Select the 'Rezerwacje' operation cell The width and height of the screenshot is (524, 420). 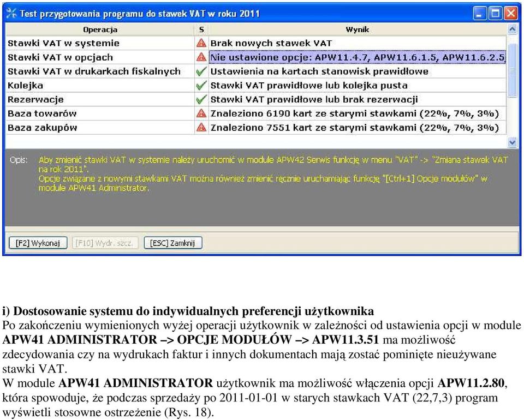point(100,99)
